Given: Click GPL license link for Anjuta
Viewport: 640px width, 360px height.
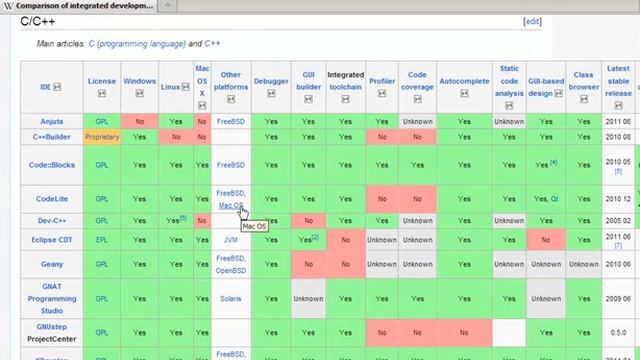Looking at the screenshot, I should [x=102, y=122].
